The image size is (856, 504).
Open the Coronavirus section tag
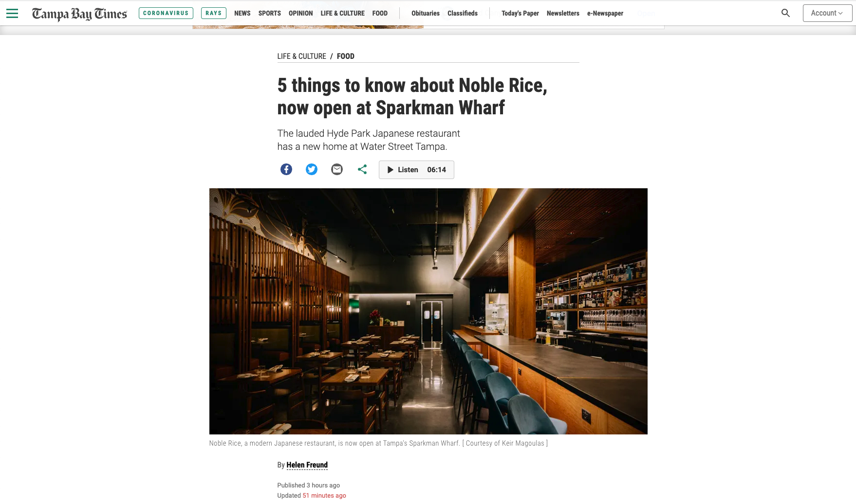pyautogui.click(x=166, y=13)
